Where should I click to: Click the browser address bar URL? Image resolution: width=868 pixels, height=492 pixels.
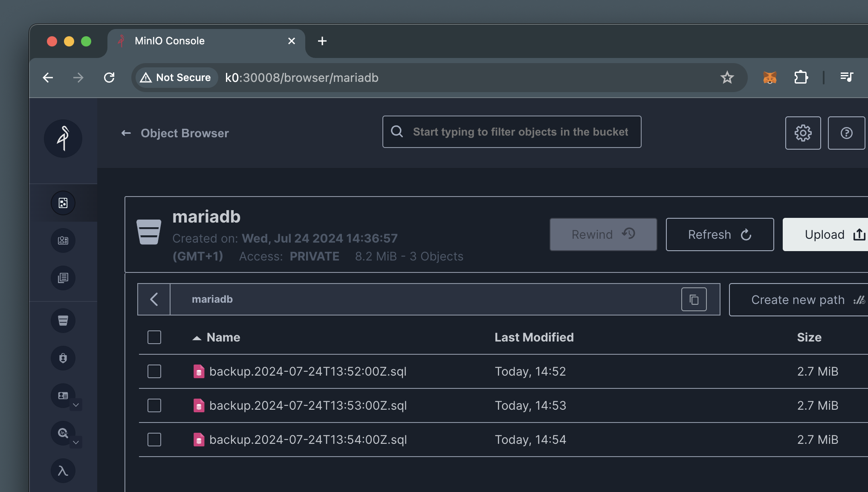302,78
